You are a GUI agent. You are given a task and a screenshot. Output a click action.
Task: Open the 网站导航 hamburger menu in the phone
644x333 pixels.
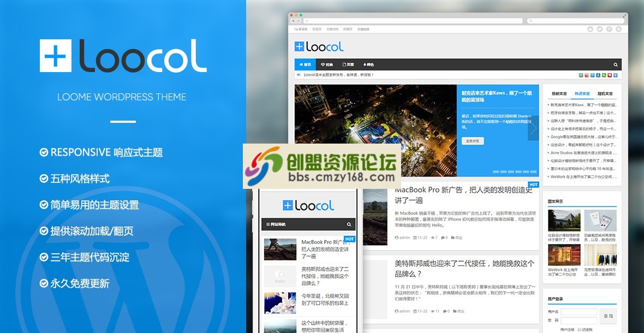(276, 224)
